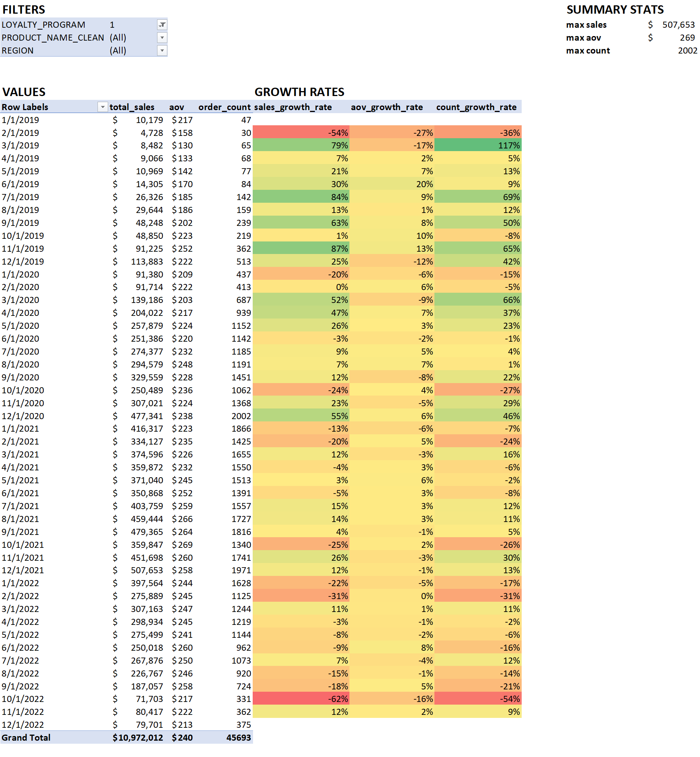Select the order_count column header
This screenshot has height=757, width=700.
[225, 107]
